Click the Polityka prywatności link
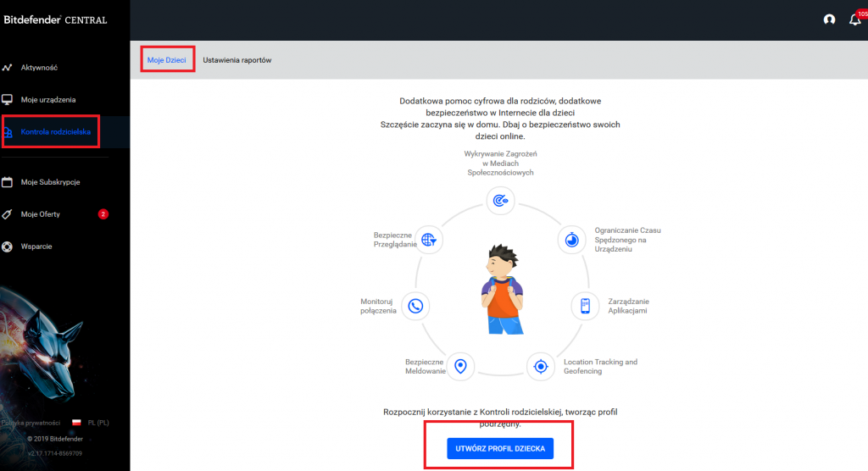Screen dimensions: 868x471 31,422
